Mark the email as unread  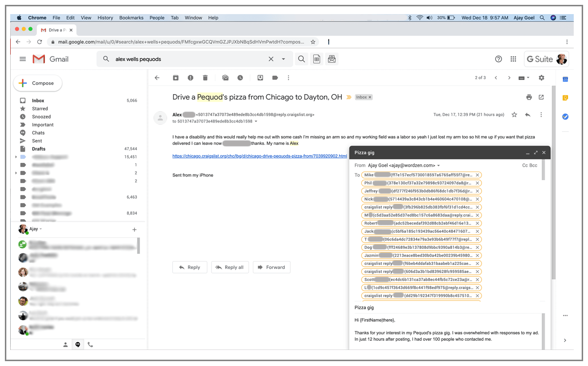tap(225, 78)
